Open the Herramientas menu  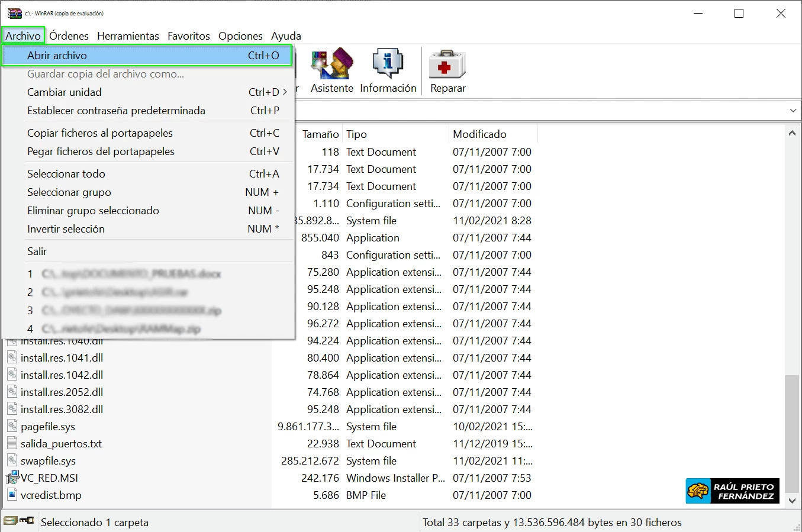click(128, 36)
